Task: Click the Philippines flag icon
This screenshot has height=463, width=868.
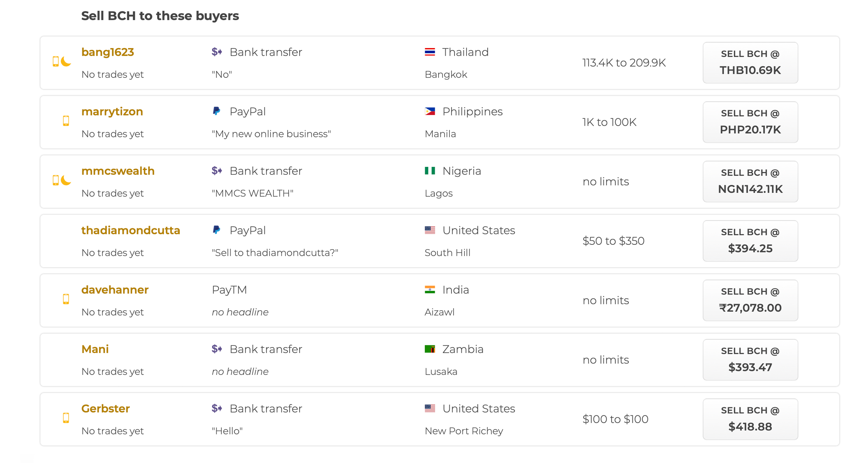Action: (430, 111)
